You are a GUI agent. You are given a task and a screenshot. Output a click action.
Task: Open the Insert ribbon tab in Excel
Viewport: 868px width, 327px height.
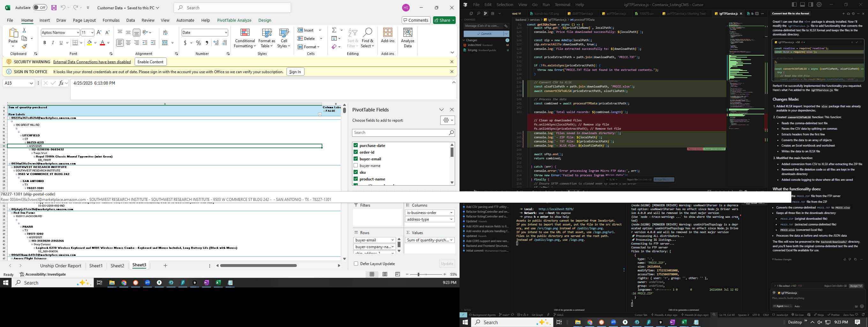[44, 20]
